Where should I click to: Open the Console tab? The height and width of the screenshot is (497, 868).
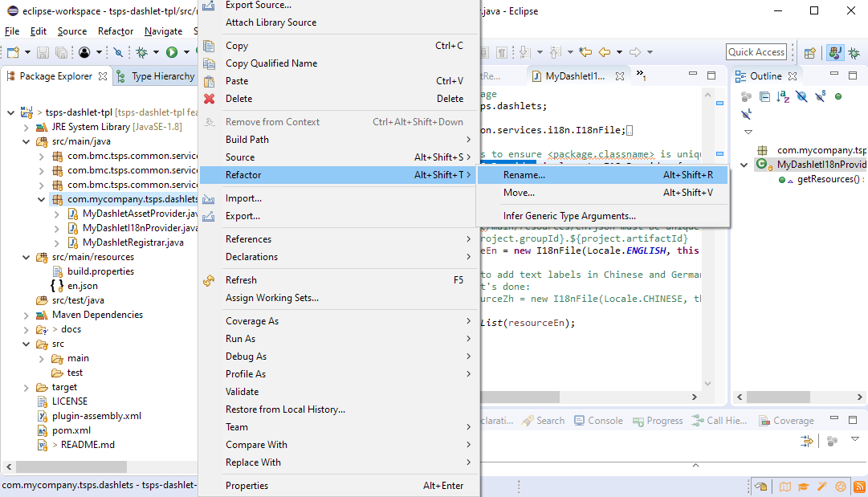[598, 421]
